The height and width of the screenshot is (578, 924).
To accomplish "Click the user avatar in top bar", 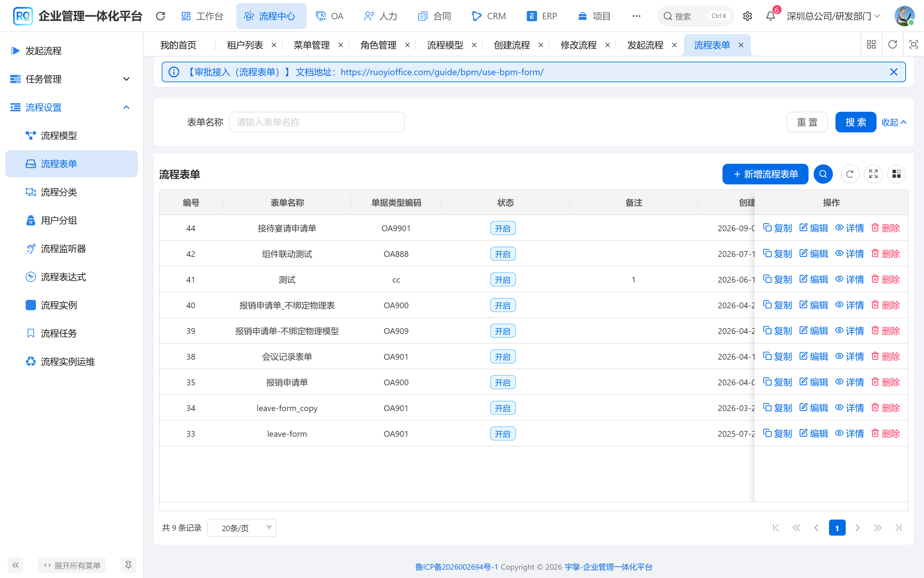I will point(904,16).
